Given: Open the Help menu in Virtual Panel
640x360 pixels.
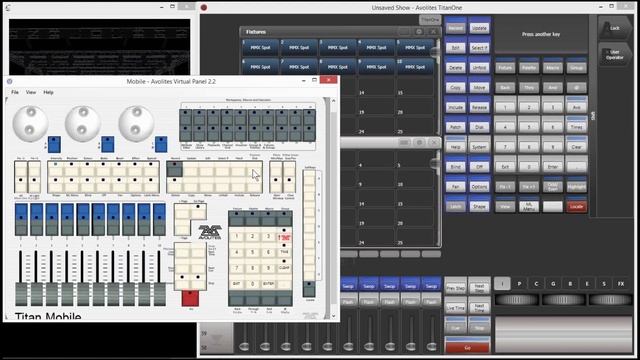Looking at the screenshot, I should coord(48,92).
